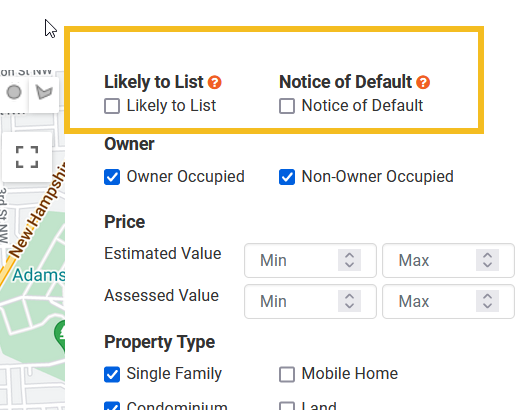This screenshot has width=532, height=410.
Task: Uncheck Owner Occupied
Action: coord(112,177)
